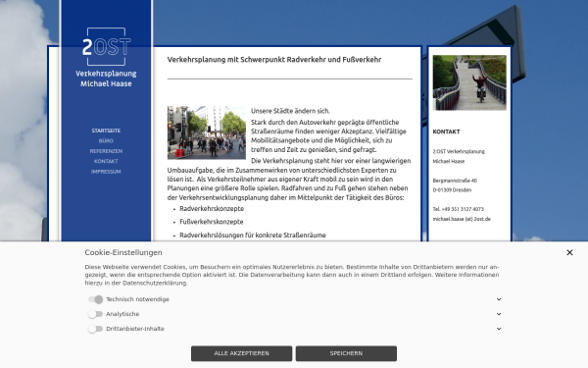This screenshot has width=588, height=368.
Task: Enable the Analytische cookies switch
Action: point(95,314)
